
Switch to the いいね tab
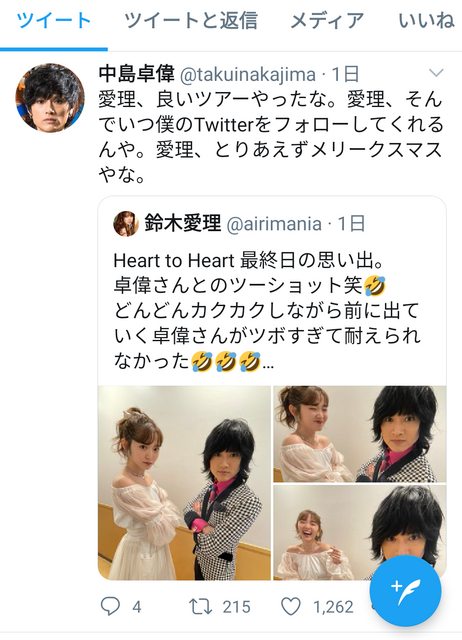click(426, 20)
